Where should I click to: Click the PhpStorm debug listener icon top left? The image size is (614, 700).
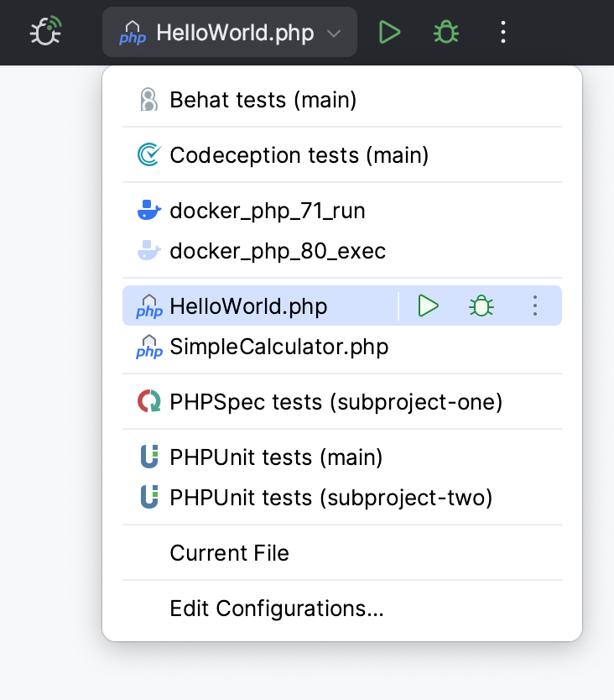45,33
